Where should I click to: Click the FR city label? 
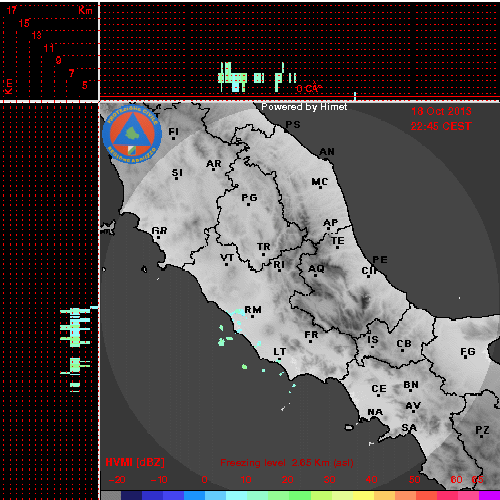click(x=311, y=335)
